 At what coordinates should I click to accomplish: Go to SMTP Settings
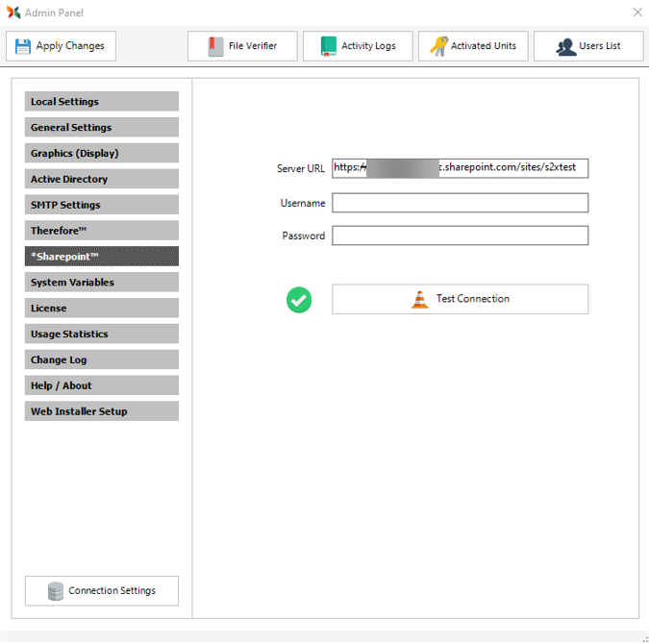click(101, 205)
